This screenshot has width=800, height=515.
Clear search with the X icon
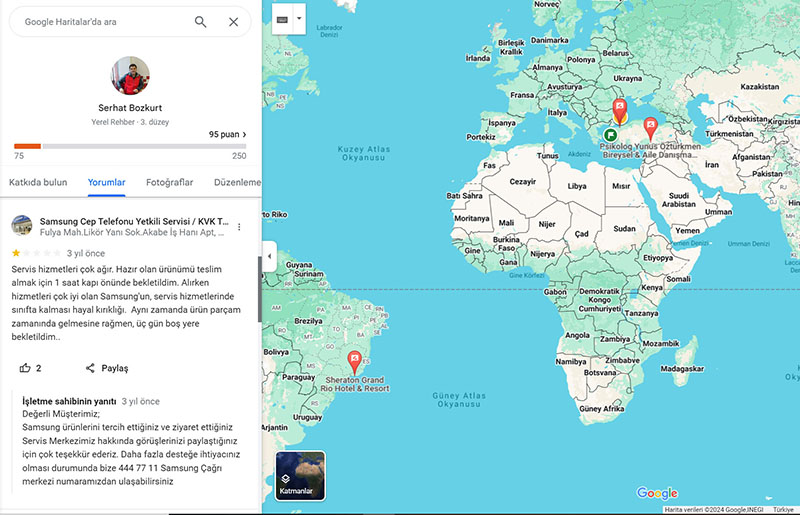(x=233, y=21)
